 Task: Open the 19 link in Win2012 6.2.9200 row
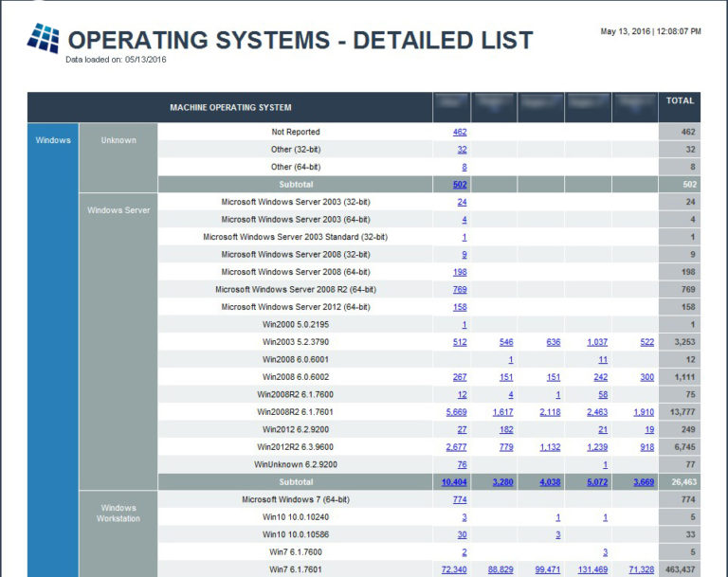649,430
